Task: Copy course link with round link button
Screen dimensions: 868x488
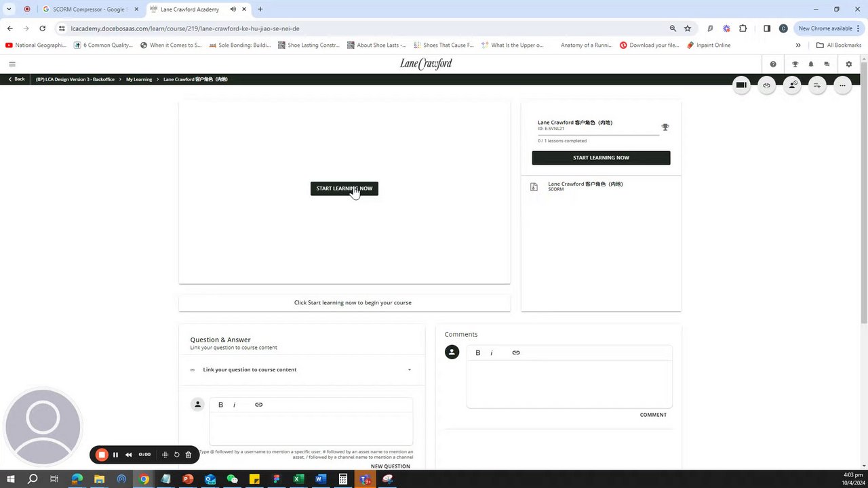Action: point(766,85)
